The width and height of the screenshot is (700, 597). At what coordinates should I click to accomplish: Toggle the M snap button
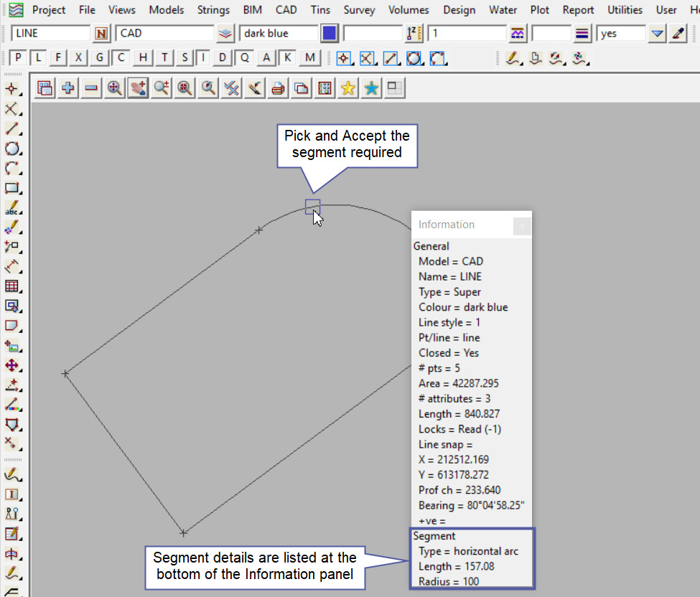(309, 58)
